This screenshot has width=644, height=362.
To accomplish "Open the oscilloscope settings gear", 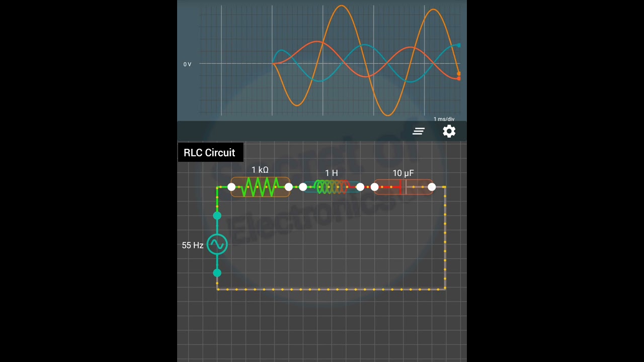I will point(449,132).
